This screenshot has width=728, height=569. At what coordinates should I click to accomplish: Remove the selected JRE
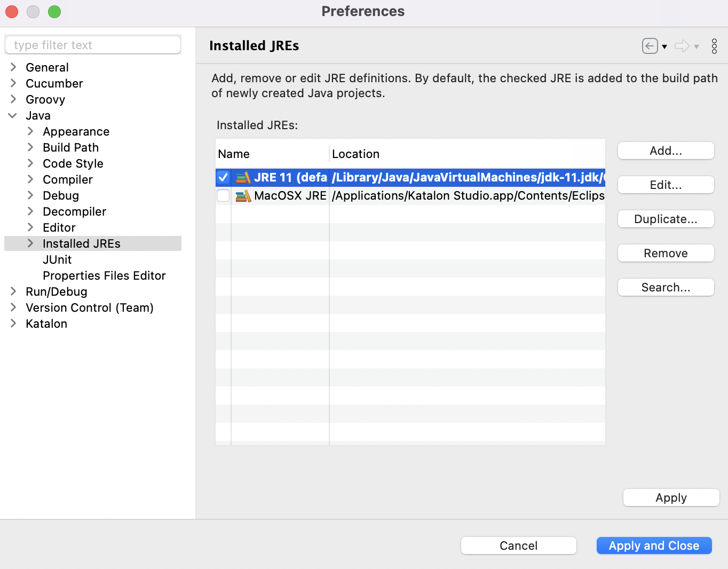tap(666, 254)
